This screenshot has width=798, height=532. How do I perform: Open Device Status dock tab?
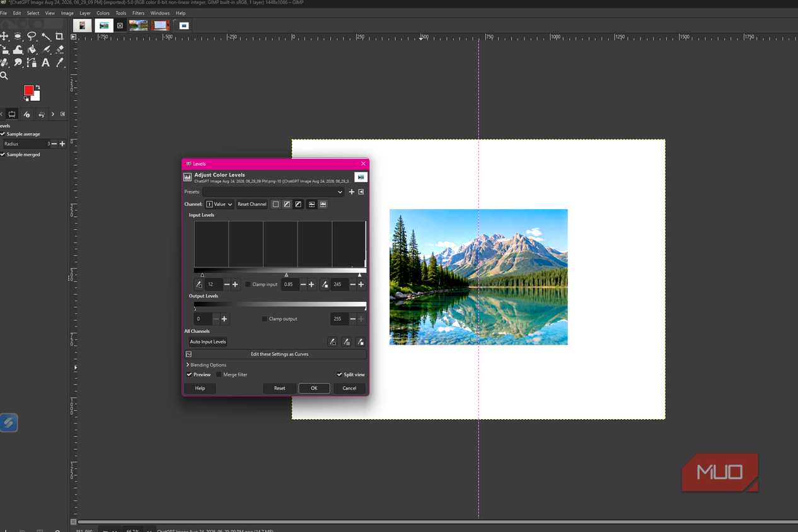(26, 114)
